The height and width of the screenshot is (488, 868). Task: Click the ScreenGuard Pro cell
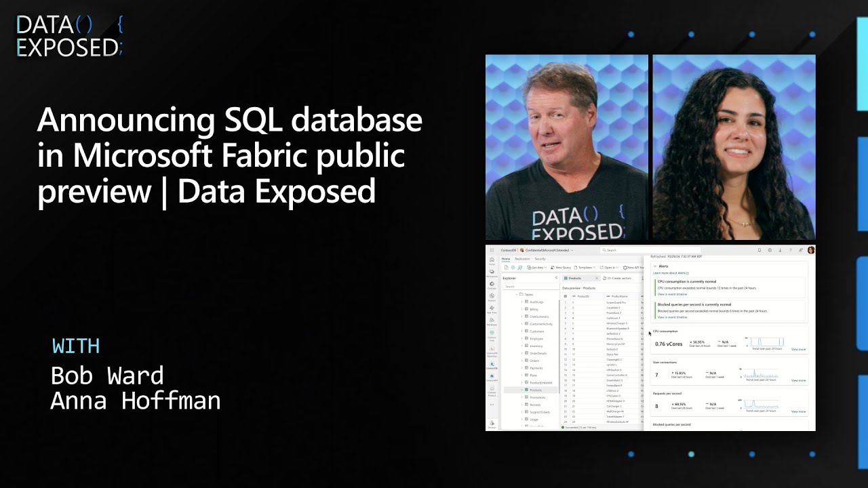616,302
